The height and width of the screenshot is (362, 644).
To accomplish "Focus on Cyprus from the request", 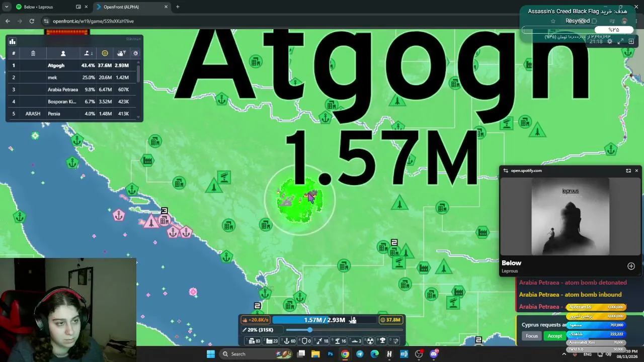I will coord(532,336).
